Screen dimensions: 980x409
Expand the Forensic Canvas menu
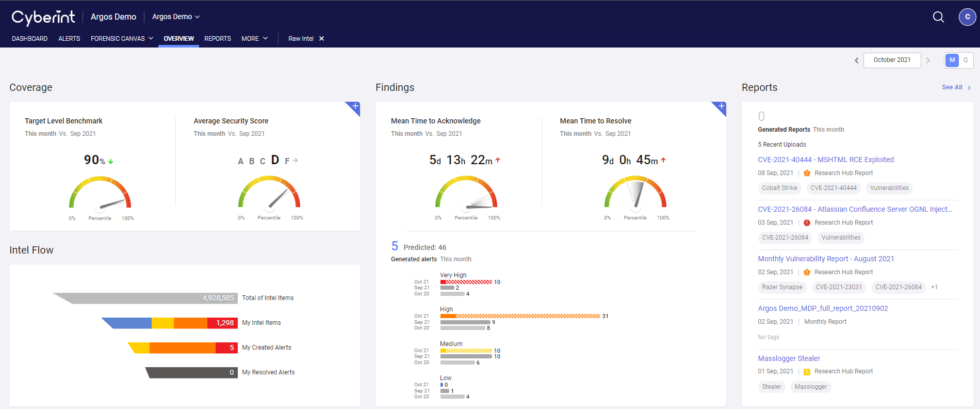[122, 39]
